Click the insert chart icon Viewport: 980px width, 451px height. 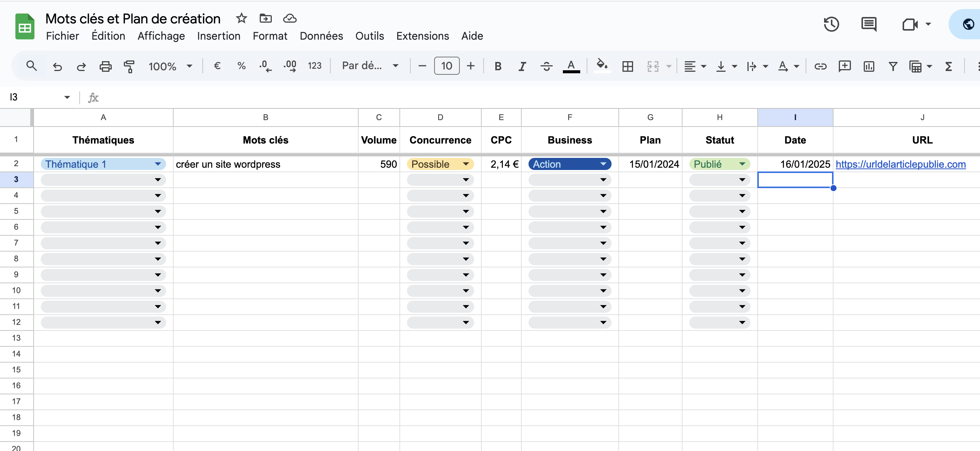click(x=869, y=66)
